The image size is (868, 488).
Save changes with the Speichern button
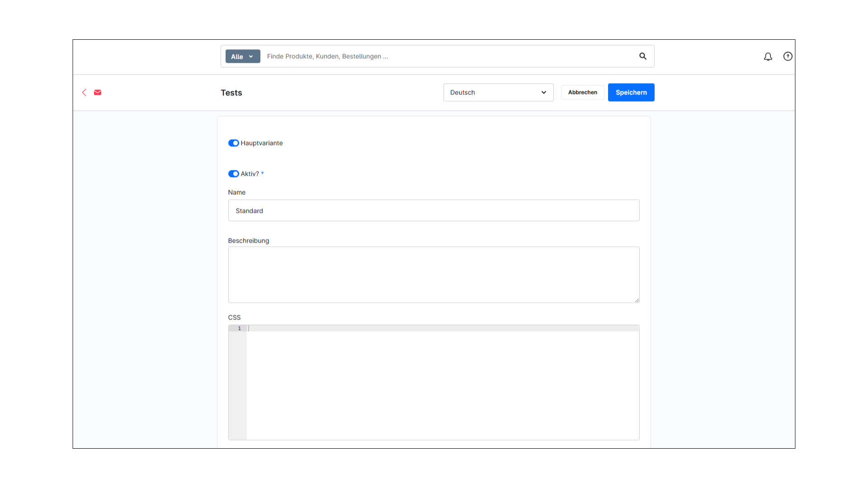click(631, 92)
